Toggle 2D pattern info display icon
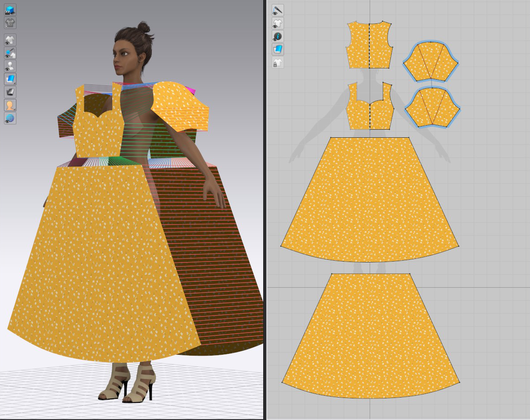 (278, 36)
